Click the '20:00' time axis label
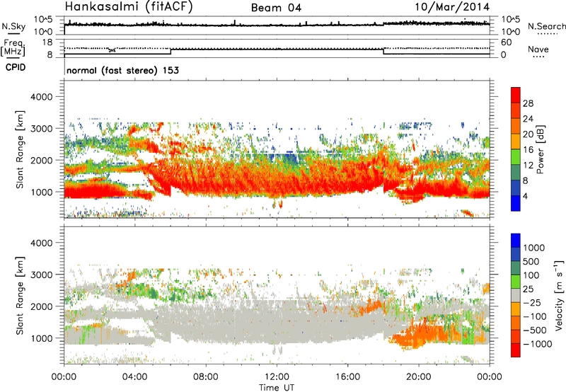Screen dimensions: 566x392 [x=419, y=377]
